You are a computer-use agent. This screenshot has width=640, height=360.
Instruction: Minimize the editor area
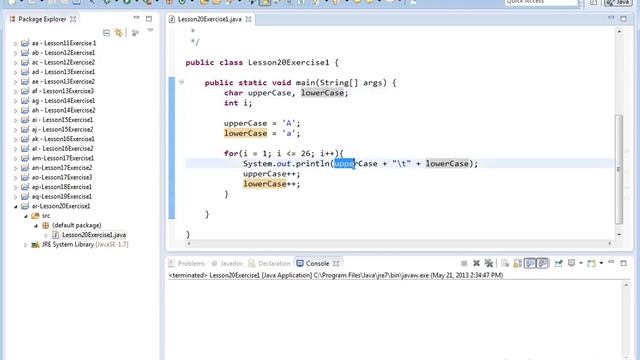tap(611, 18)
